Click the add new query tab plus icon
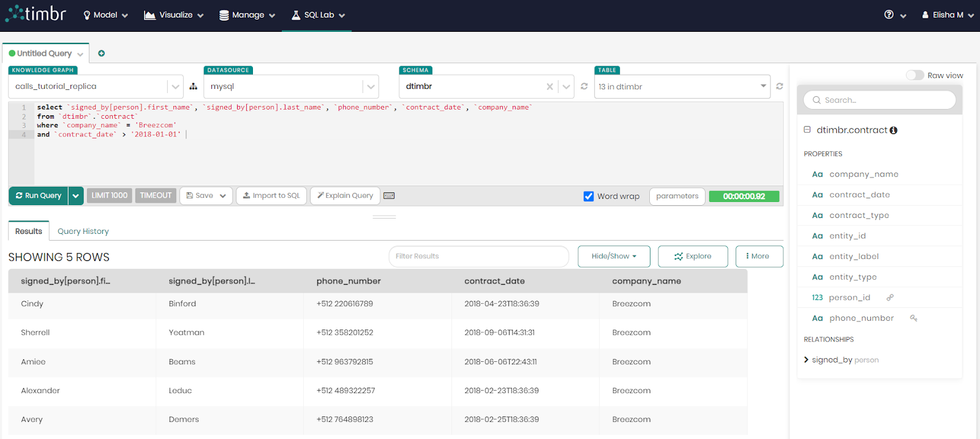 (102, 53)
